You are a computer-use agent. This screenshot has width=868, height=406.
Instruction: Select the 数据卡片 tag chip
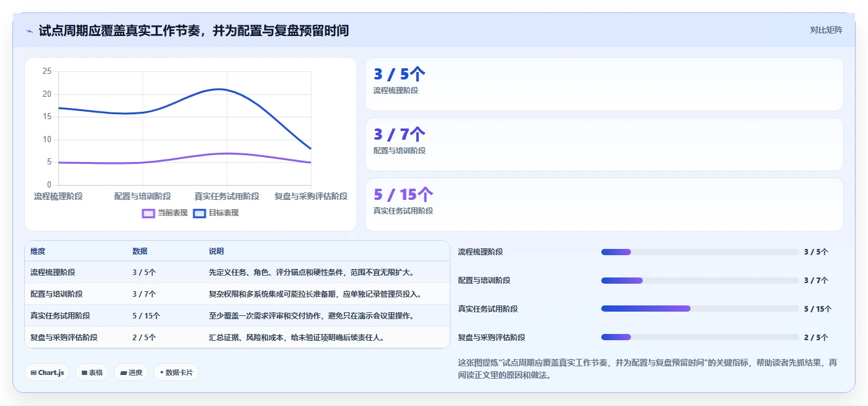tap(176, 372)
